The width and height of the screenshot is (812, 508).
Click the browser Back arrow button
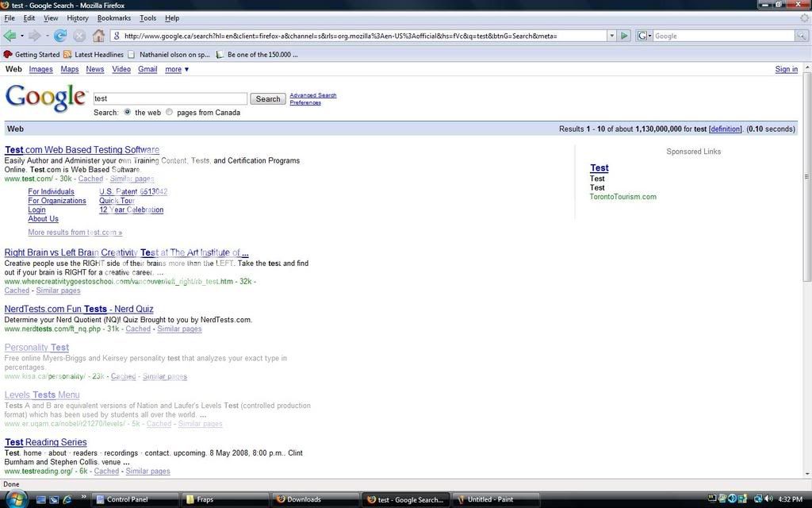(x=10, y=36)
